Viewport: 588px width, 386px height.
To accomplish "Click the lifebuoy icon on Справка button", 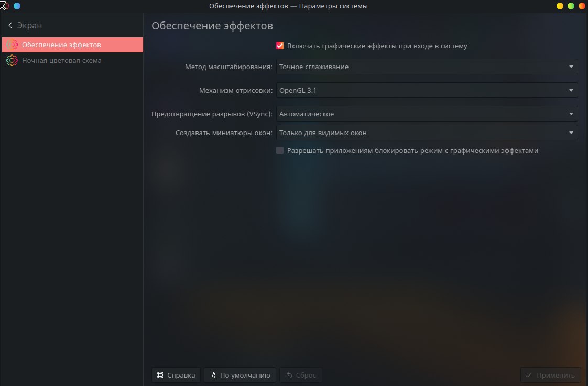I will [x=160, y=375].
